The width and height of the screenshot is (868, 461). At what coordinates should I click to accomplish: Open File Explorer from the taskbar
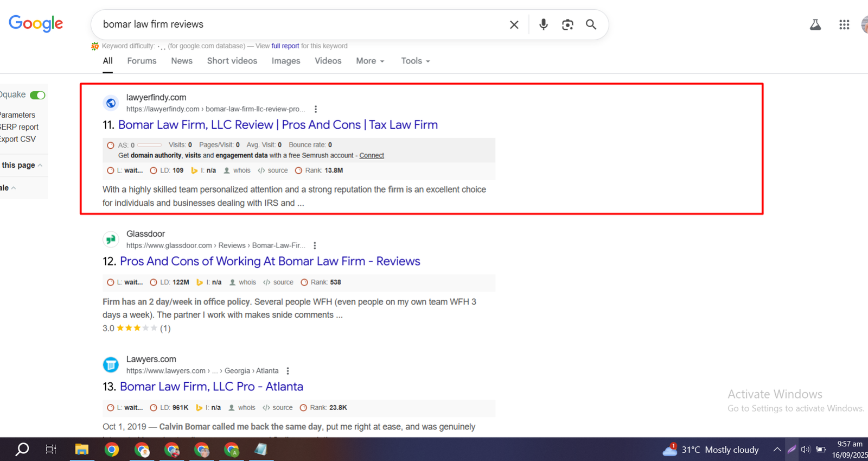(x=81, y=449)
